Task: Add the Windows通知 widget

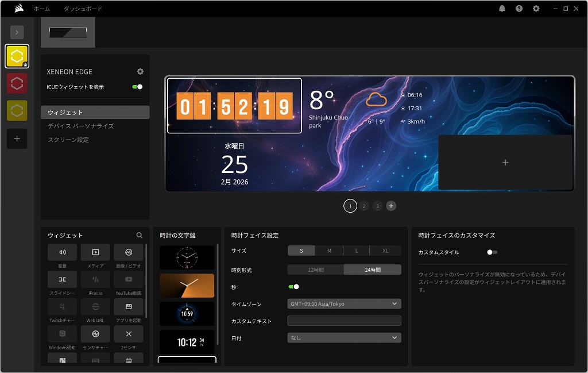Action: point(62,333)
